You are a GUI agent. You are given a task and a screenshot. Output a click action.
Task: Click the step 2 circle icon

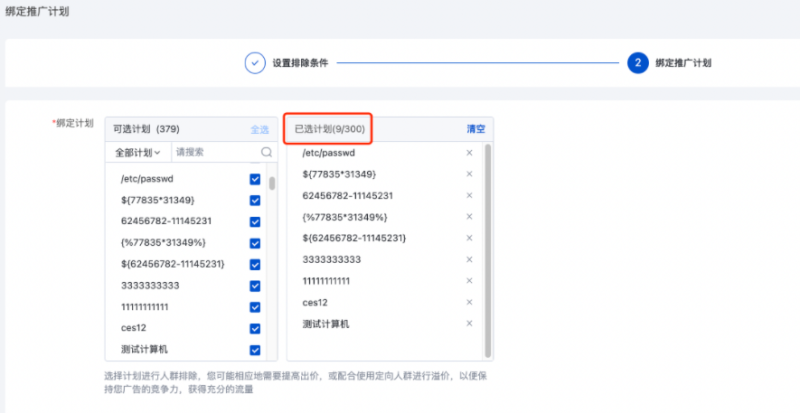pyautogui.click(x=638, y=63)
